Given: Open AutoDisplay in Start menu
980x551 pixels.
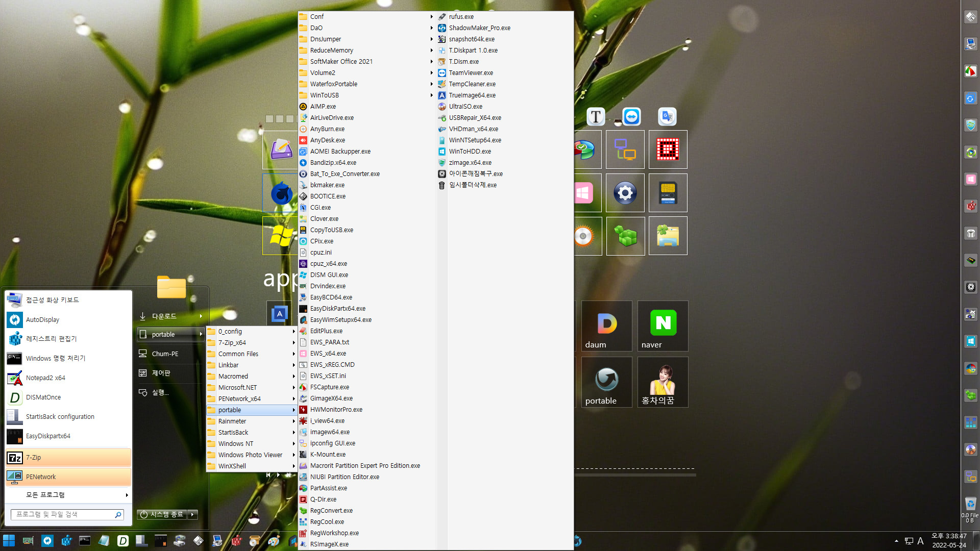Looking at the screenshot, I should (68, 319).
